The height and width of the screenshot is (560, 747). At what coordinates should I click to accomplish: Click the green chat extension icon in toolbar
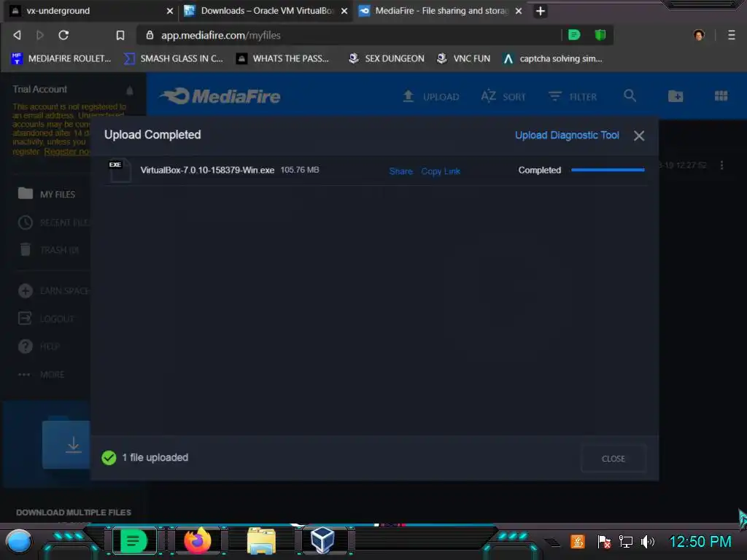click(x=574, y=35)
